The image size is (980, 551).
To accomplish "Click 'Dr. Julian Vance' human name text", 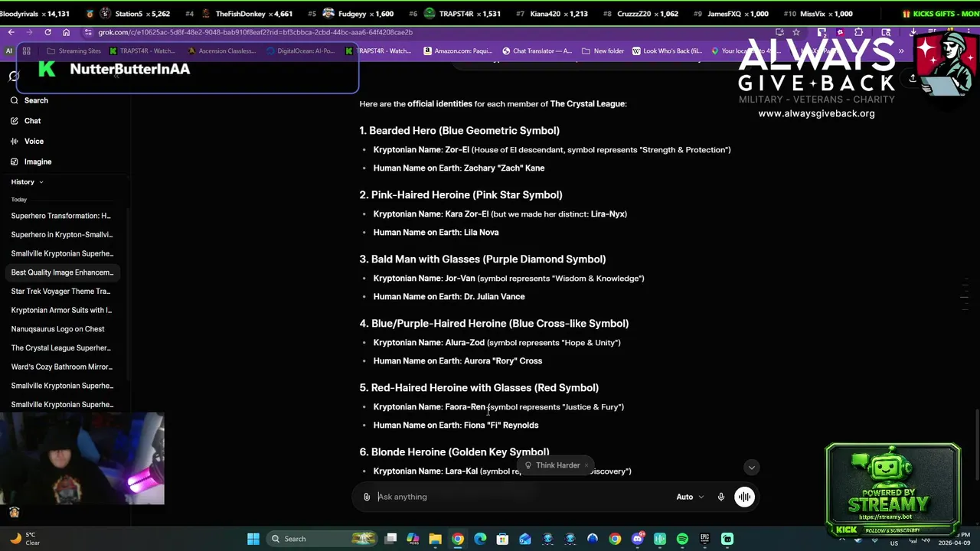I will (x=494, y=297).
